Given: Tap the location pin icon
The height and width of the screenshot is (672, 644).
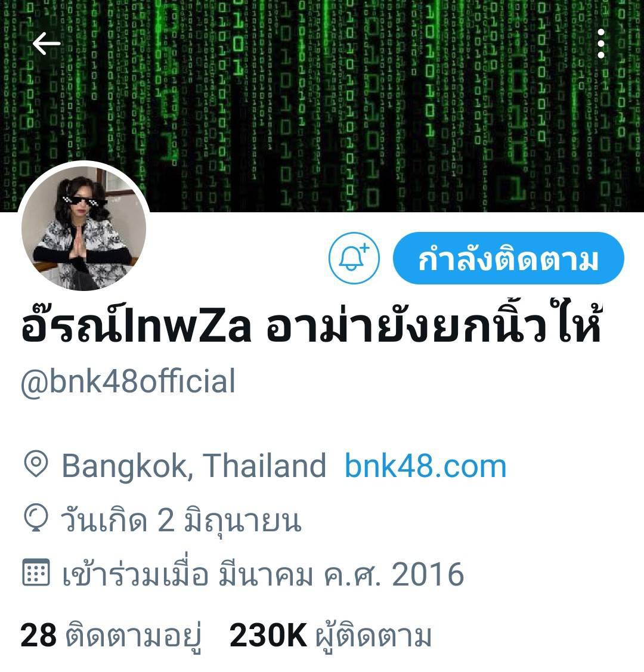Looking at the screenshot, I should click(x=36, y=464).
